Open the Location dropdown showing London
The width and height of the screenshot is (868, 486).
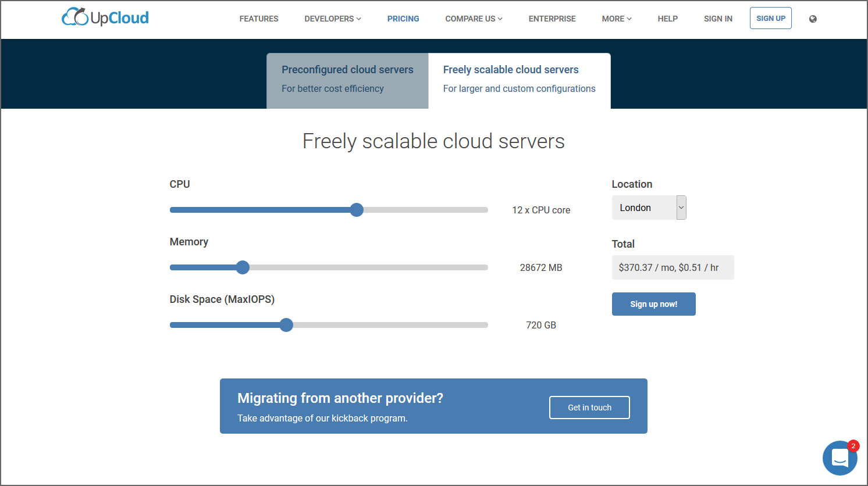[649, 208]
